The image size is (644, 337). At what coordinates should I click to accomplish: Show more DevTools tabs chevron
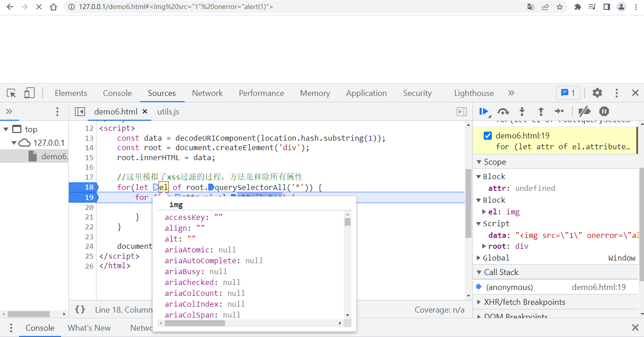pos(511,93)
